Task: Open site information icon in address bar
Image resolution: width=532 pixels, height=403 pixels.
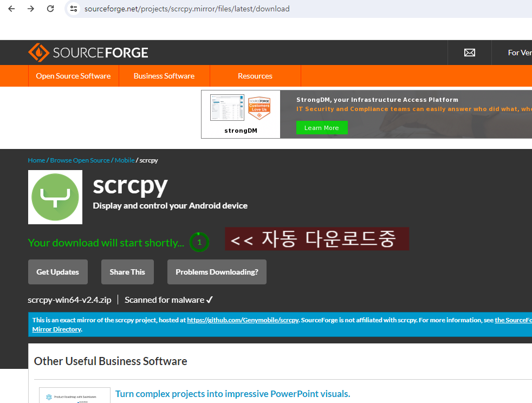Action: pos(74,9)
